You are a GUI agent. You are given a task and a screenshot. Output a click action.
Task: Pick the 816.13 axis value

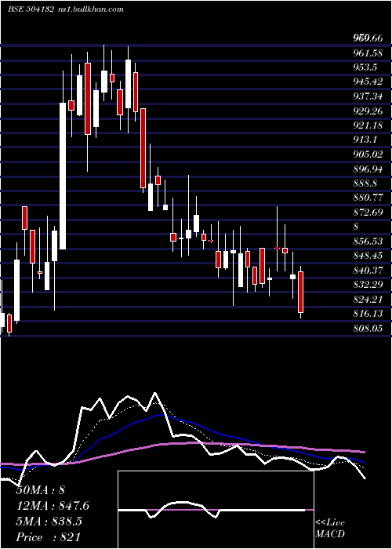pos(368,314)
